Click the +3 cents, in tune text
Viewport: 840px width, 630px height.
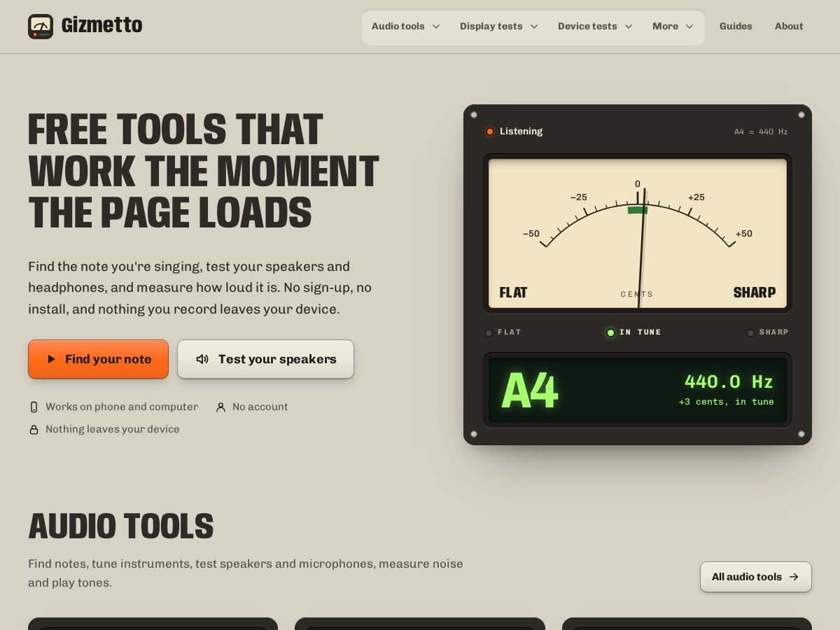pos(727,402)
